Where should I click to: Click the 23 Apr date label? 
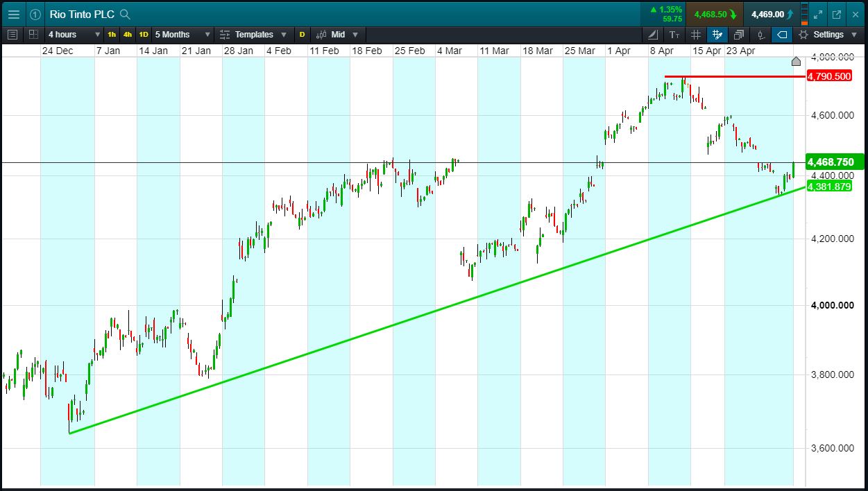[740, 51]
